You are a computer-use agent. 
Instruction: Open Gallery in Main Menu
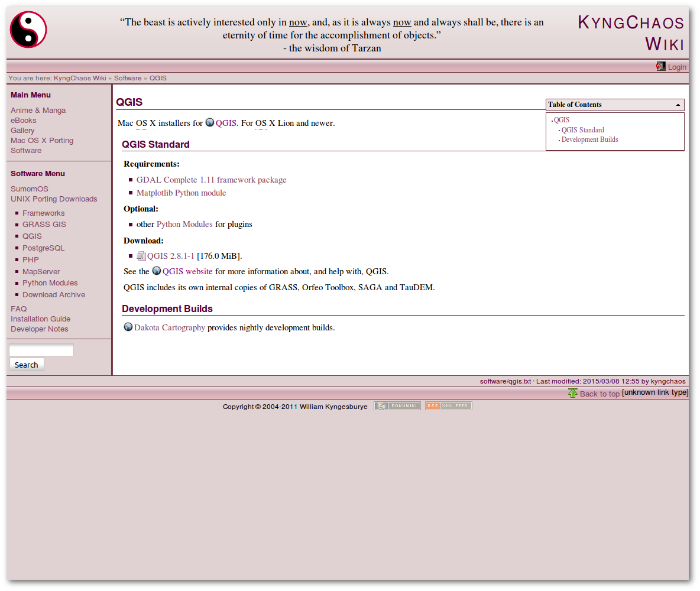[x=22, y=131]
